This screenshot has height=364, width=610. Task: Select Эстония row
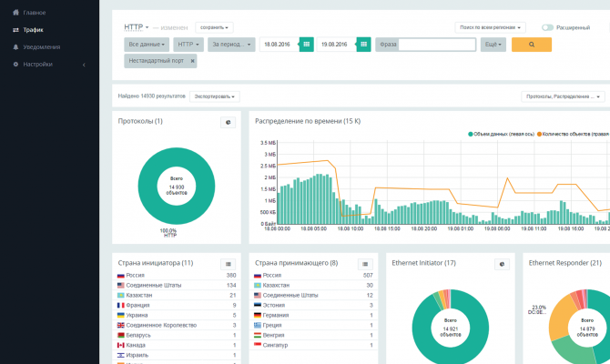point(313,305)
